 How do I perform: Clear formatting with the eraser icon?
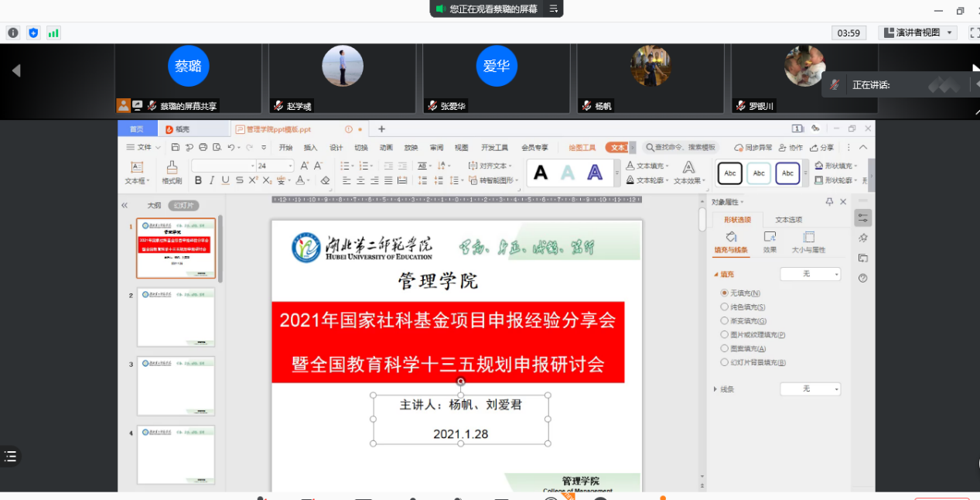(x=325, y=180)
